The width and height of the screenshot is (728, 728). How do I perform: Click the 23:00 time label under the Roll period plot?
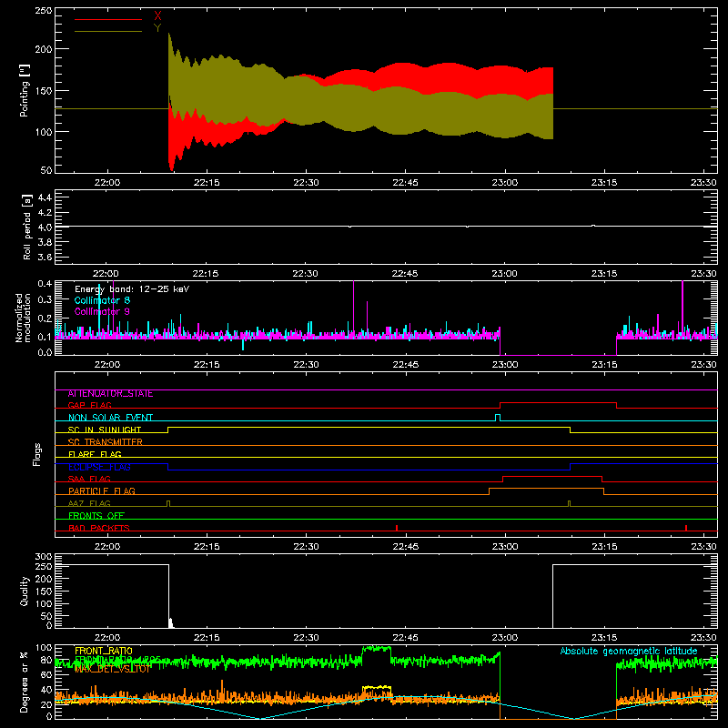pos(505,274)
